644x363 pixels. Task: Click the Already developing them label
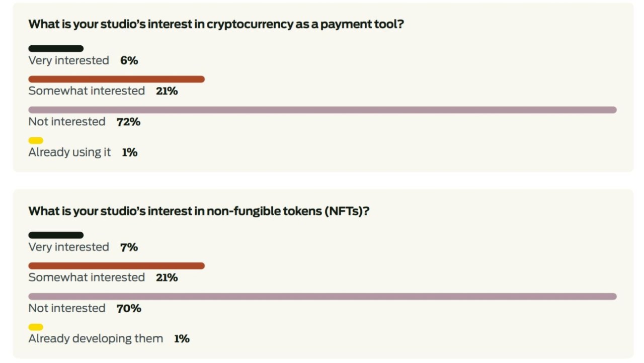(96, 339)
